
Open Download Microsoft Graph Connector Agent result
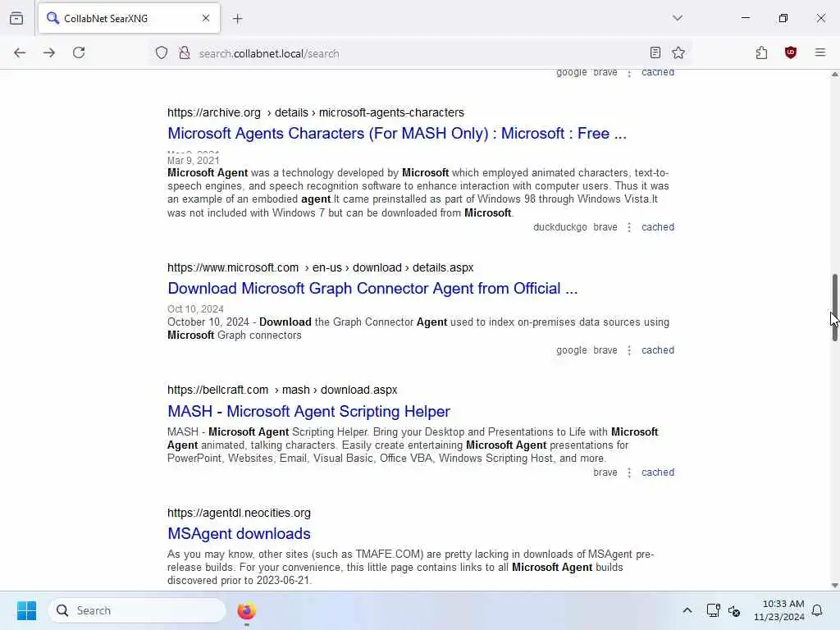point(372,288)
